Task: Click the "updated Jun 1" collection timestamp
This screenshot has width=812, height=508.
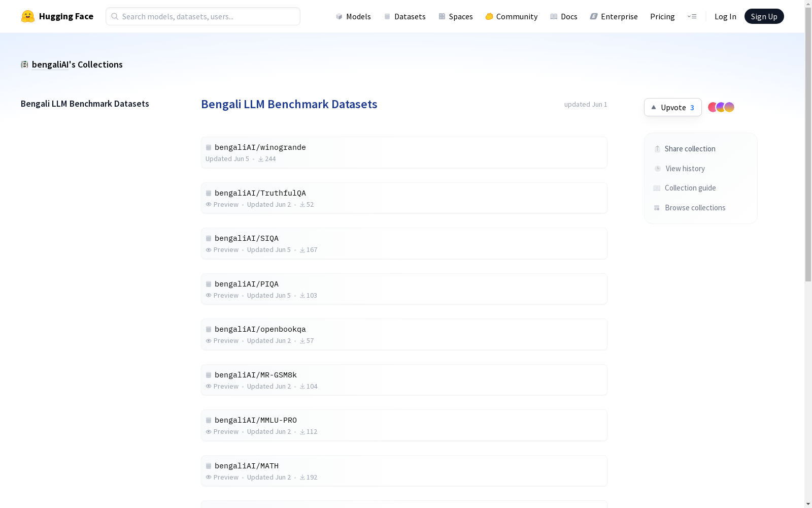Action: pos(586,104)
